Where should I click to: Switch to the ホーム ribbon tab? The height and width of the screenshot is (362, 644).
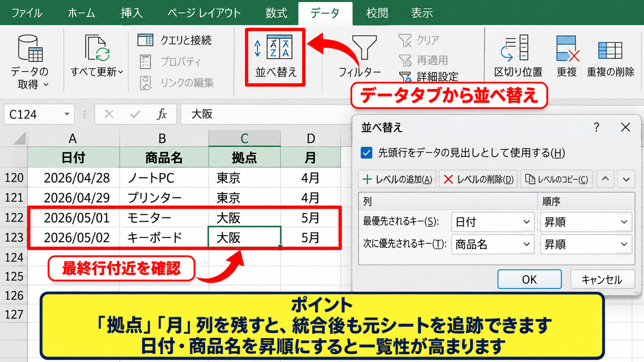click(x=81, y=13)
